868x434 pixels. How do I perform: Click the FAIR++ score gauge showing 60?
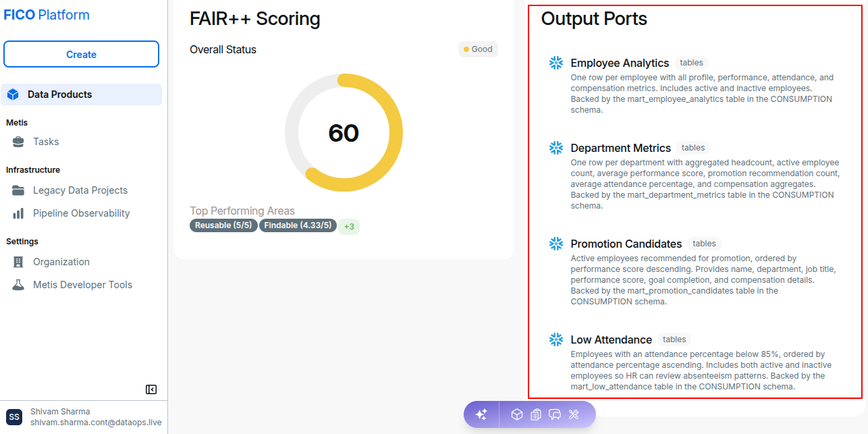344,132
